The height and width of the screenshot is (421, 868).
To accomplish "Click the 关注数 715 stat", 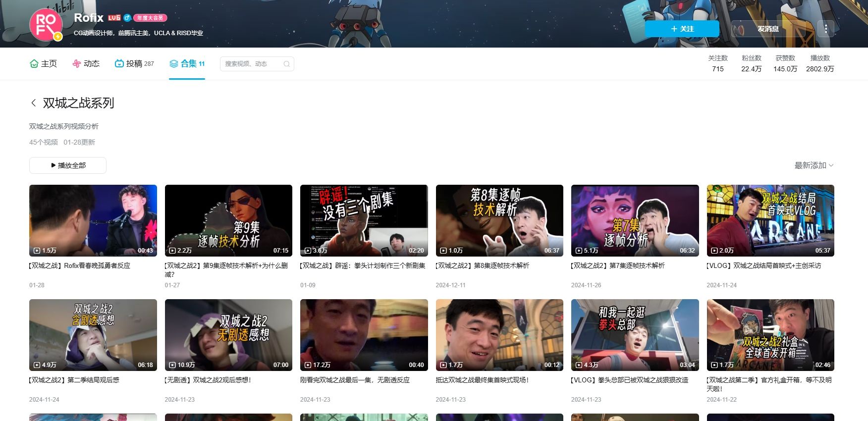I will (x=718, y=63).
